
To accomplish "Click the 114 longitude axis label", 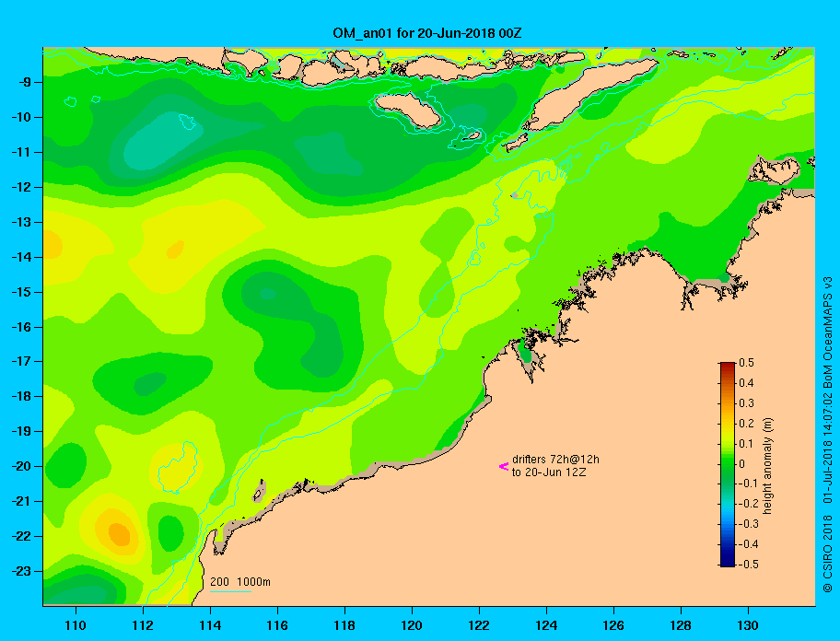I will pos(210,625).
